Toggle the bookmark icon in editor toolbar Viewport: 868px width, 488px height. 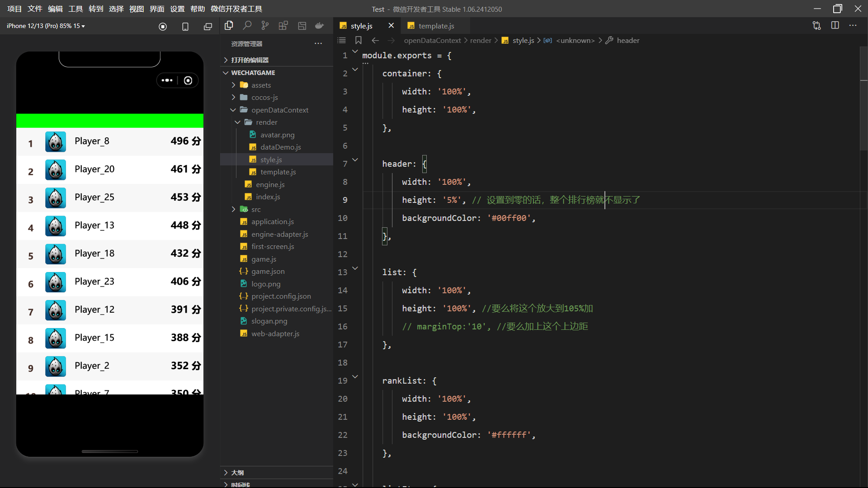point(359,40)
